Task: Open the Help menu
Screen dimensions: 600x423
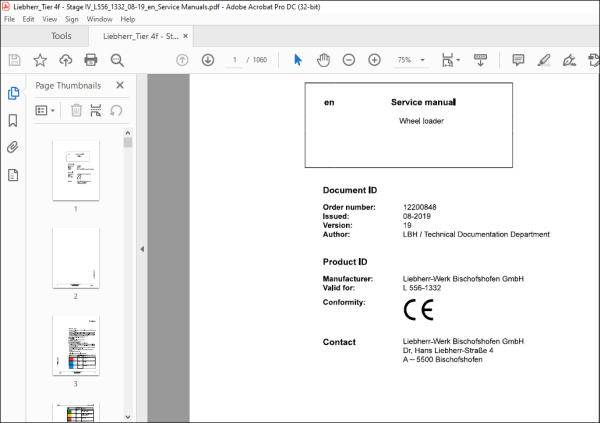Action: tap(128, 19)
